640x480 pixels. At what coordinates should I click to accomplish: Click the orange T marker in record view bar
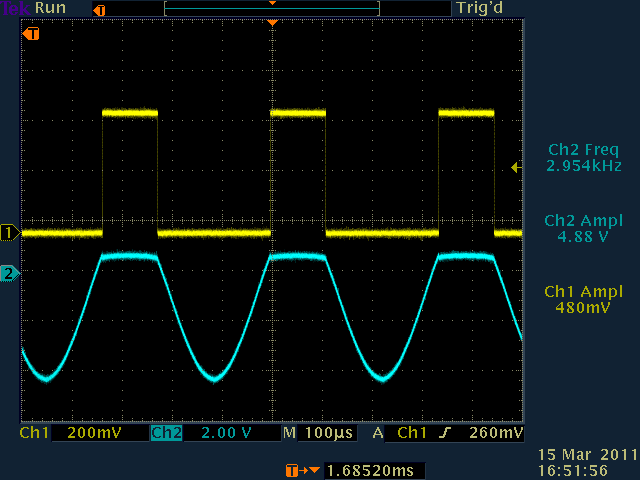coord(97,9)
